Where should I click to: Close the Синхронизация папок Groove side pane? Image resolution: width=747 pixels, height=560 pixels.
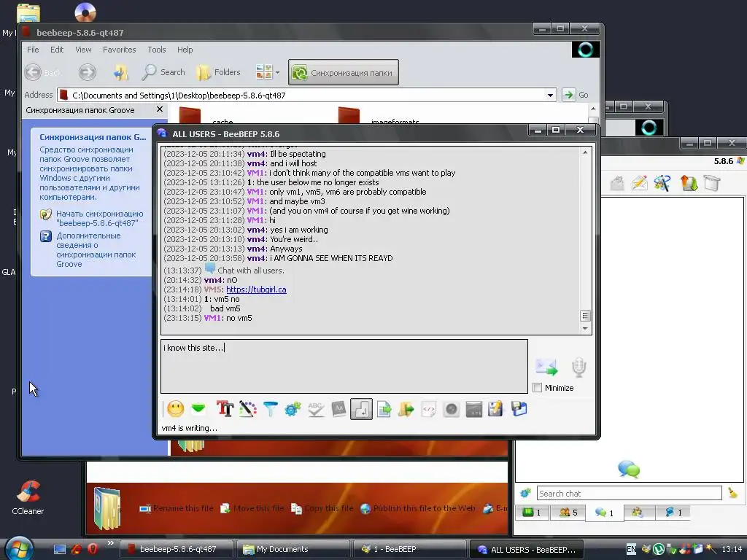160,109
